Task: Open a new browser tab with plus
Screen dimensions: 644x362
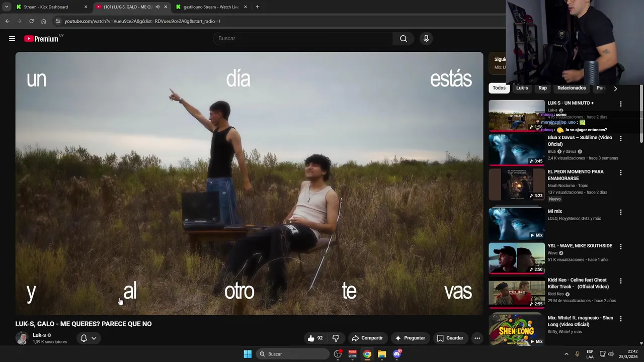Action: [257, 7]
